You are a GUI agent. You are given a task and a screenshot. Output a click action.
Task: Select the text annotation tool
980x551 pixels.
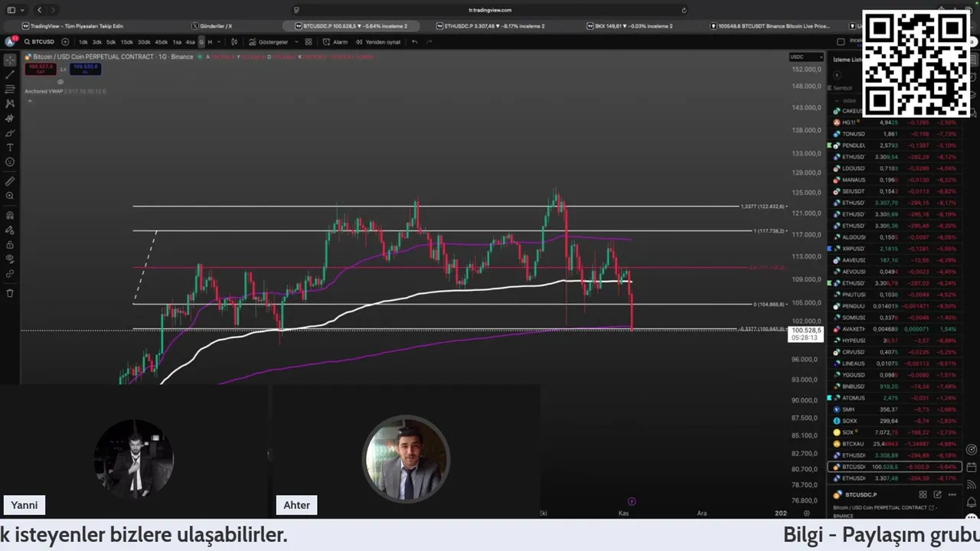point(10,148)
